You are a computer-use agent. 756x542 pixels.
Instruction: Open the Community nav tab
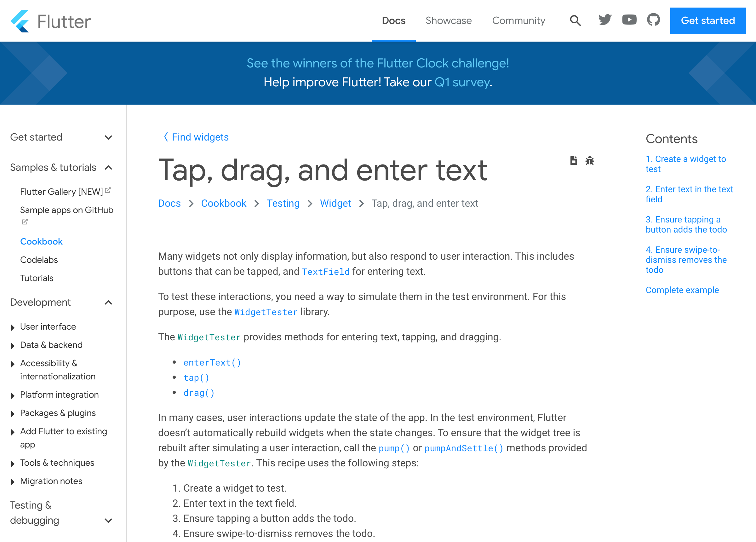pyautogui.click(x=518, y=21)
